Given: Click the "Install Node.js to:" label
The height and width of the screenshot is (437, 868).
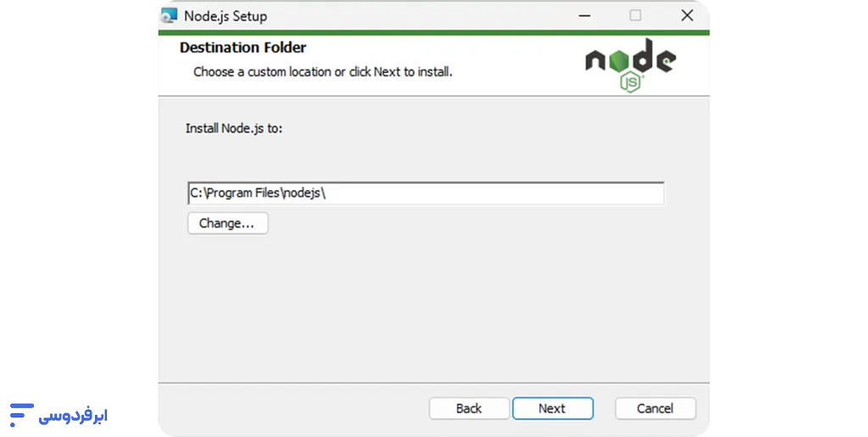Looking at the screenshot, I should click(x=234, y=128).
